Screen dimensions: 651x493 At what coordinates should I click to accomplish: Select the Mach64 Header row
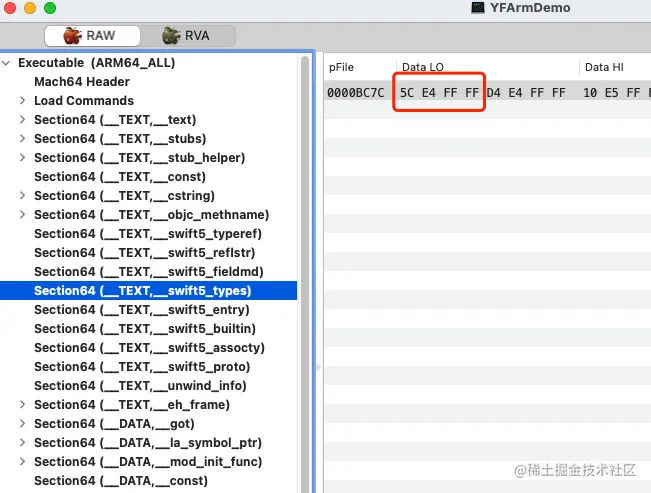[x=149, y=82]
